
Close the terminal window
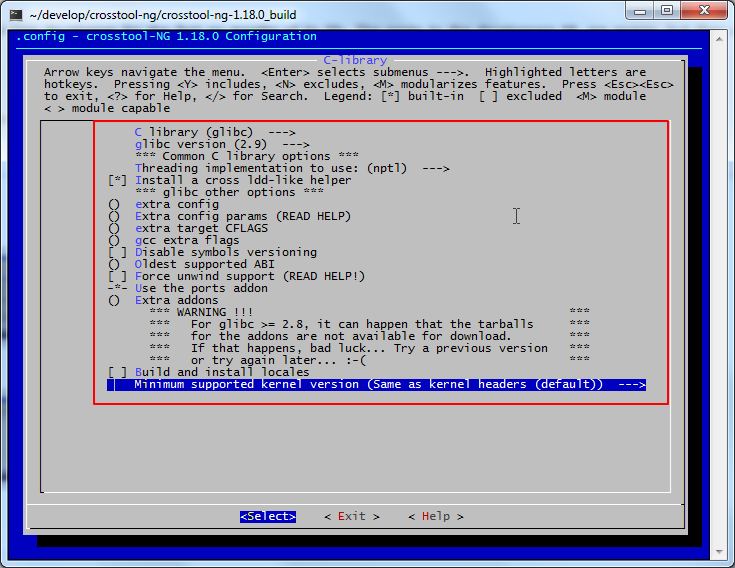point(704,10)
